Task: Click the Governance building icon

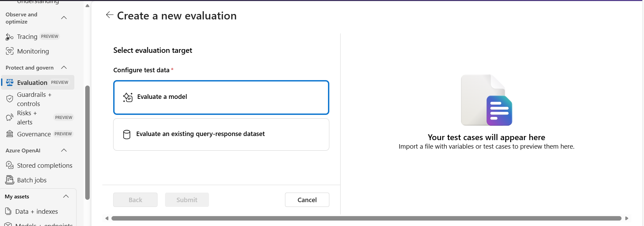Action: pos(10,134)
